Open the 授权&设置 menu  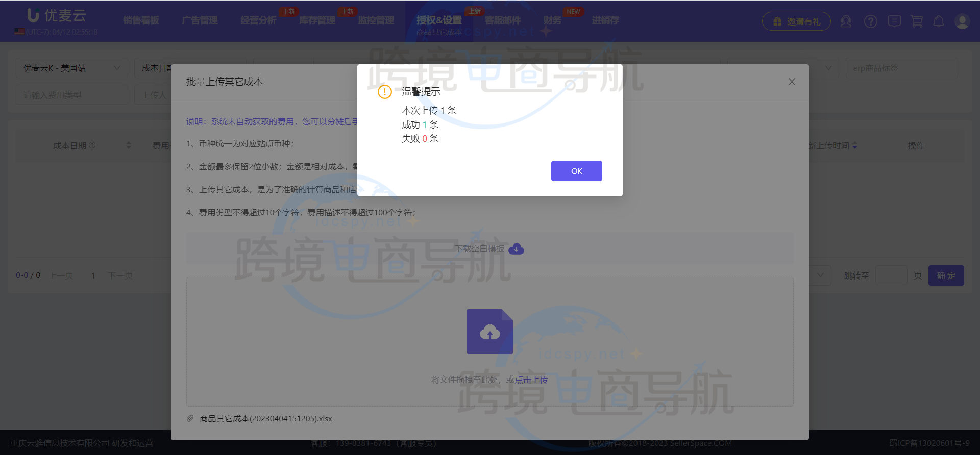point(439,20)
